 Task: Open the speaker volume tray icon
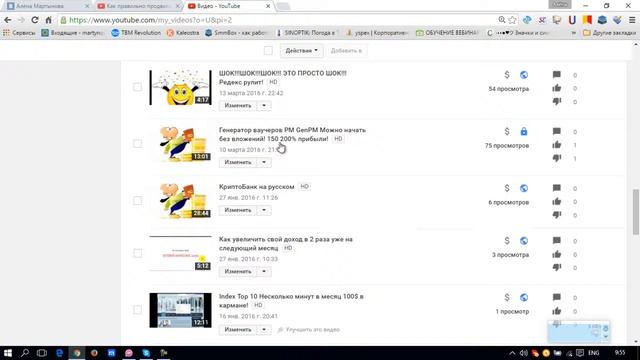(x=524, y=353)
